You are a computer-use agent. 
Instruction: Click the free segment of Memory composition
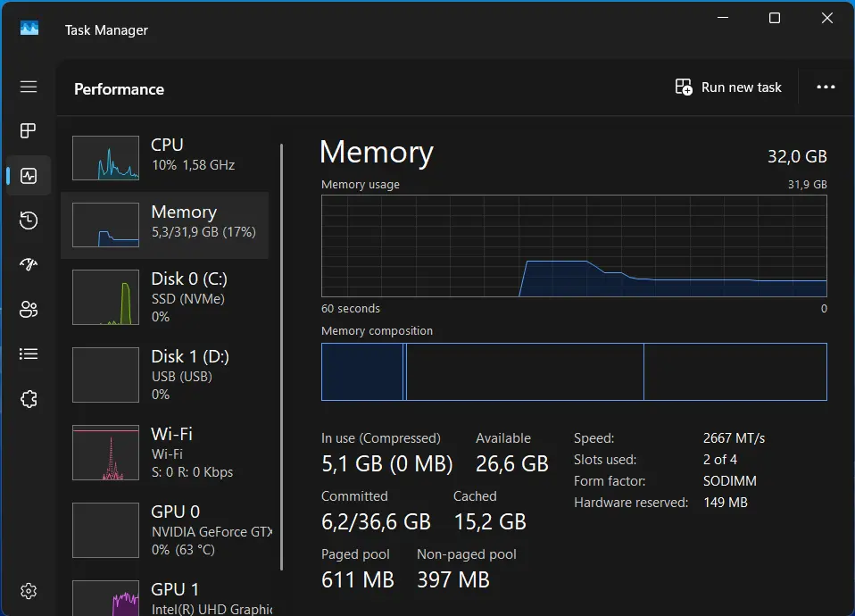(x=735, y=371)
